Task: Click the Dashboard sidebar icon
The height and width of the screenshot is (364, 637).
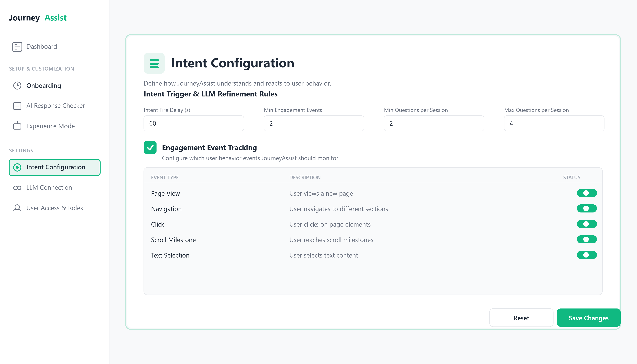Action: pos(17,47)
